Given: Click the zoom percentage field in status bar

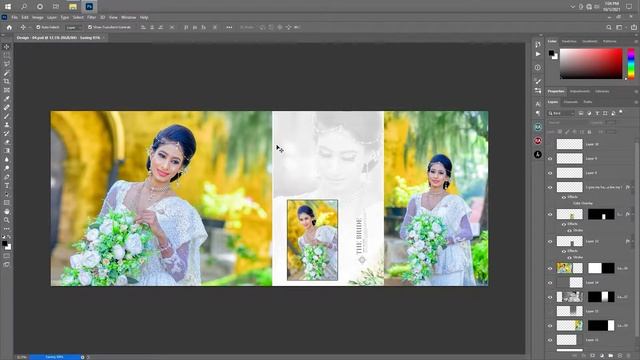Looking at the screenshot, I should click(x=21, y=357).
